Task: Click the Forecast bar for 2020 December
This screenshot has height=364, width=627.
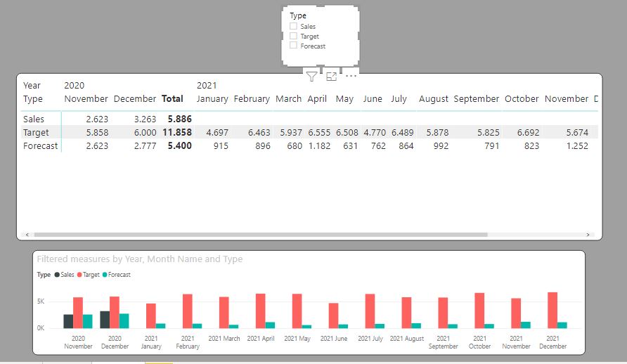Action: pyautogui.click(x=124, y=321)
